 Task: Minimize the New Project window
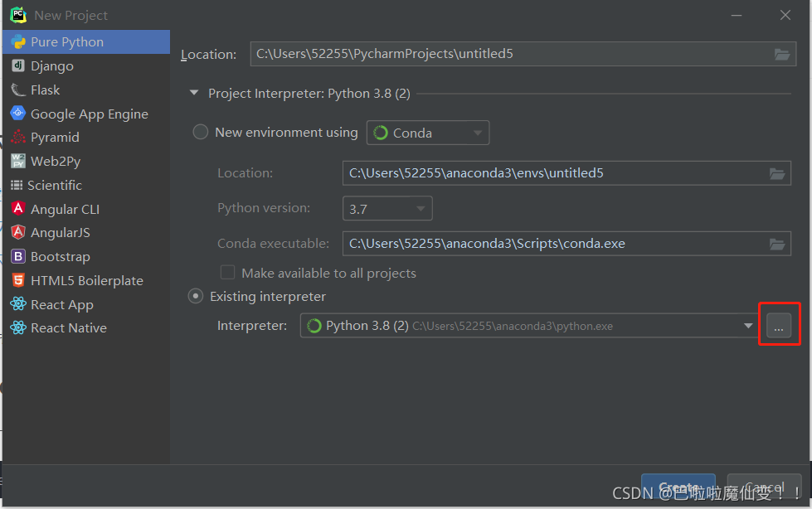tap(737, 15)
